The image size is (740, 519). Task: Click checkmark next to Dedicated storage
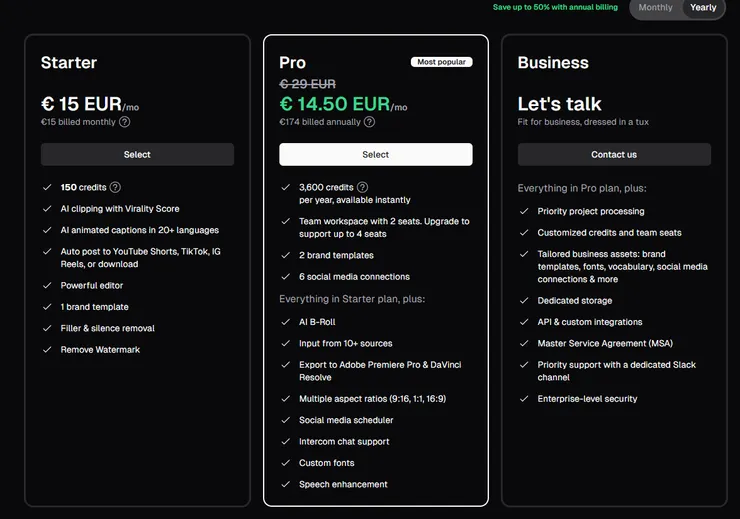tap(524, 301)
